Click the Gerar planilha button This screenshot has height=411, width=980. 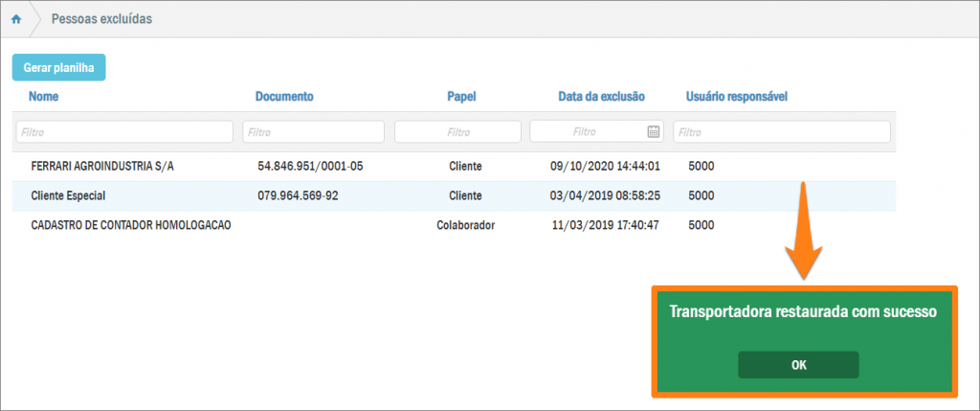pos(58,68)
